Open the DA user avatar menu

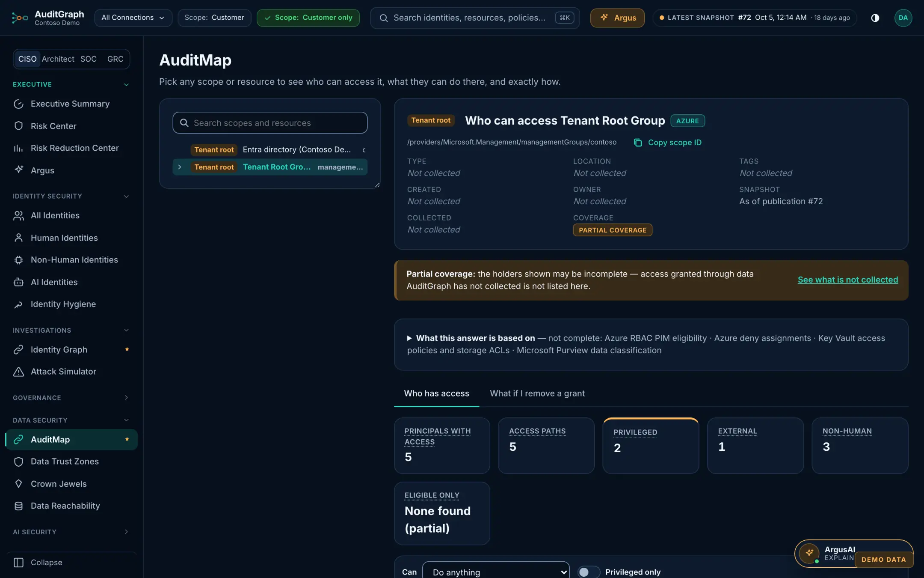[x=903, y=18]
